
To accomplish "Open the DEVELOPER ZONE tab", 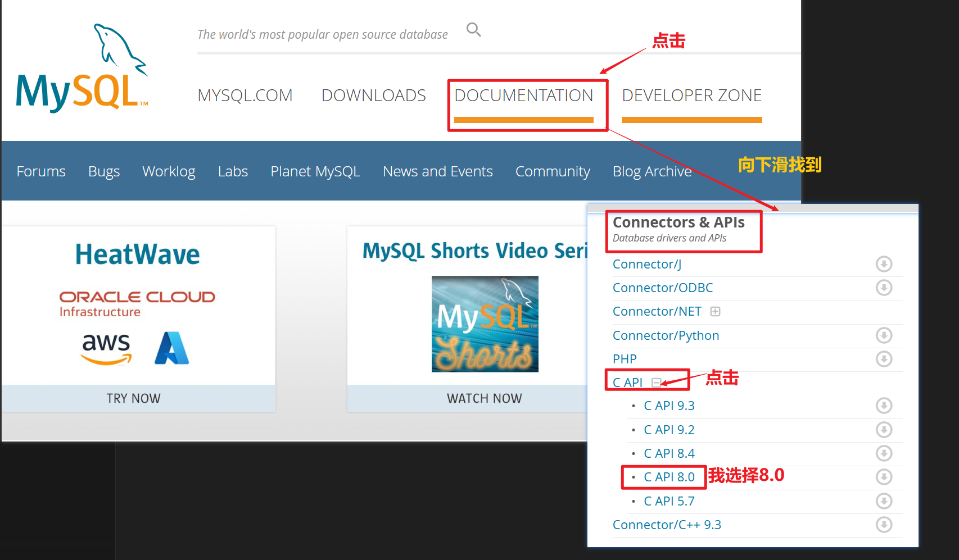I will click(x=692, y=95).
